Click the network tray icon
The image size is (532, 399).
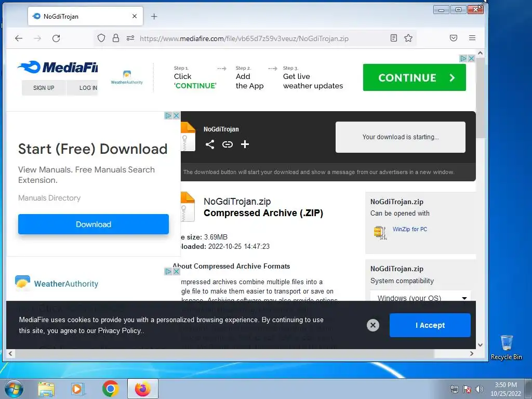tap(454, 389)
